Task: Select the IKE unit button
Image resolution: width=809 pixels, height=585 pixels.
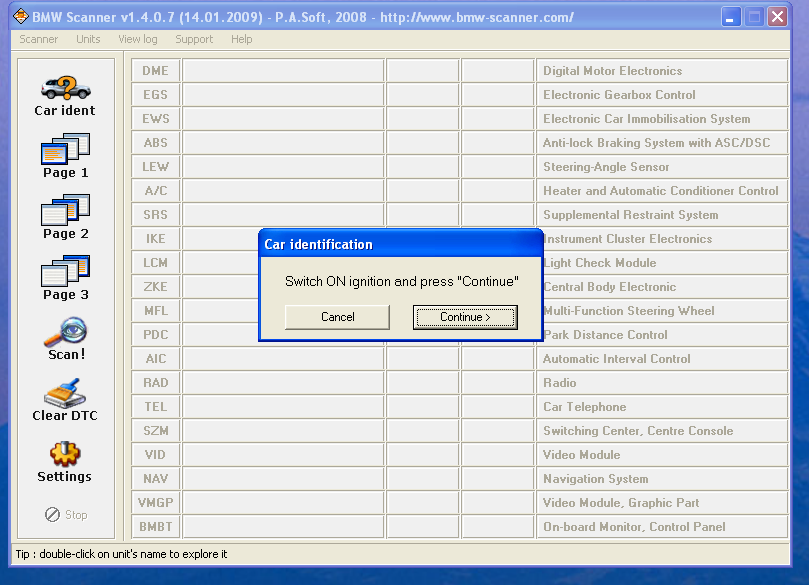Action: [x=155, y=238]
